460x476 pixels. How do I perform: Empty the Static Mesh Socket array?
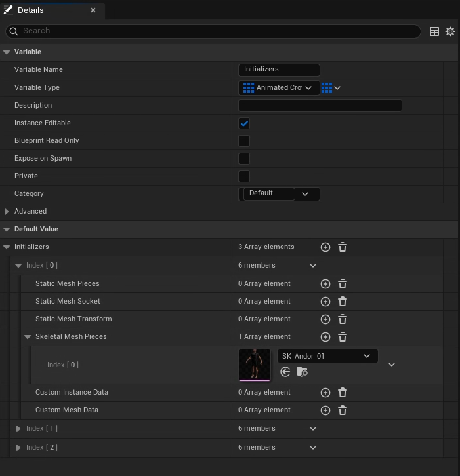click(x=343, y=302)
